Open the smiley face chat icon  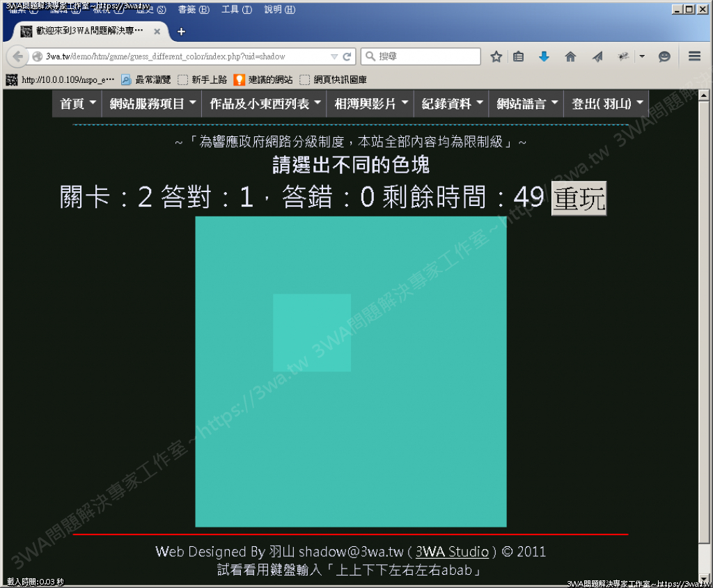664,57
